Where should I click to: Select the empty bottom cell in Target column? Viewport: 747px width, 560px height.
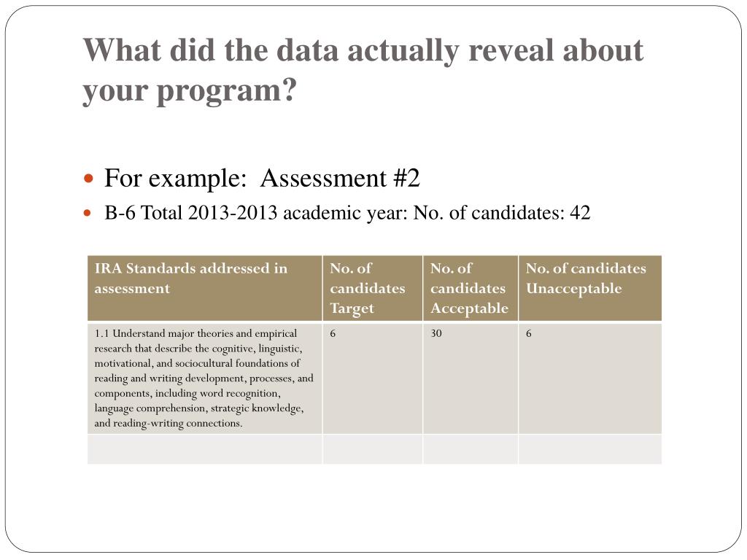(372, 449)
